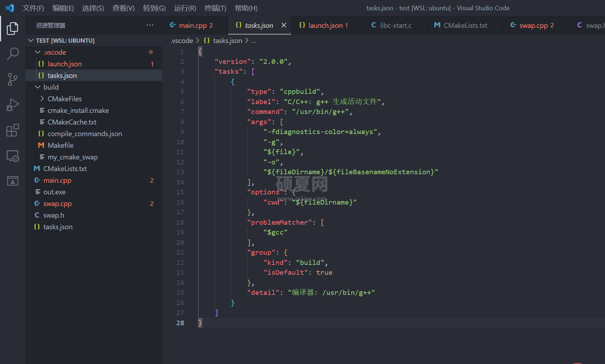Open the 帮助(H) menu
Image resolution: width=605 pixels, height=364 pixels.
(x=246, y=8)
